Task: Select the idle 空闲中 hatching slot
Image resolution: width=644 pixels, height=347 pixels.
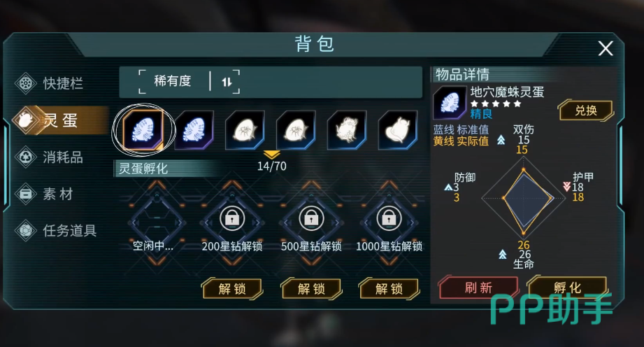Action: (x=157, y=222)
